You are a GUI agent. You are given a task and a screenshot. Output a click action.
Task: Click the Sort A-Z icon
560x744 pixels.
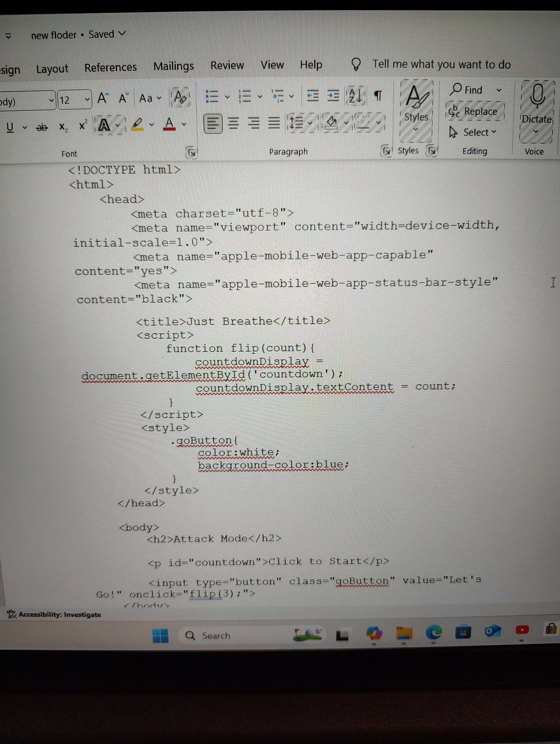click(355, 96)
